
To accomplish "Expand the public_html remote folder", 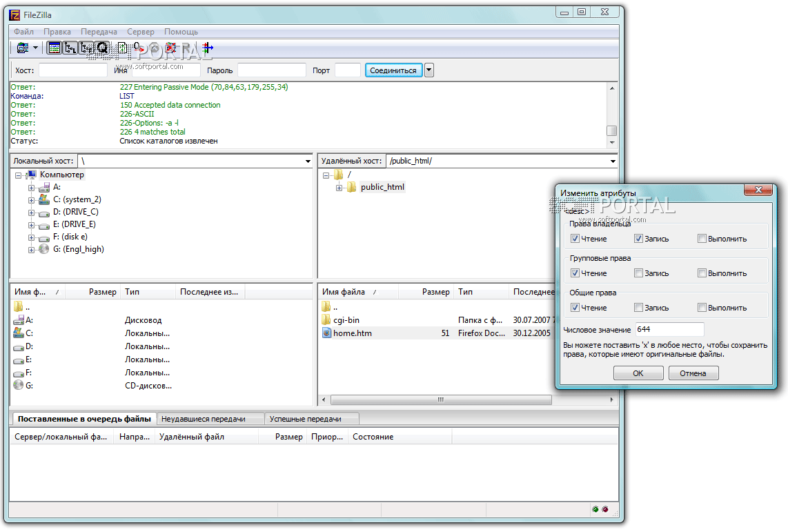I will tap(339, 188).
